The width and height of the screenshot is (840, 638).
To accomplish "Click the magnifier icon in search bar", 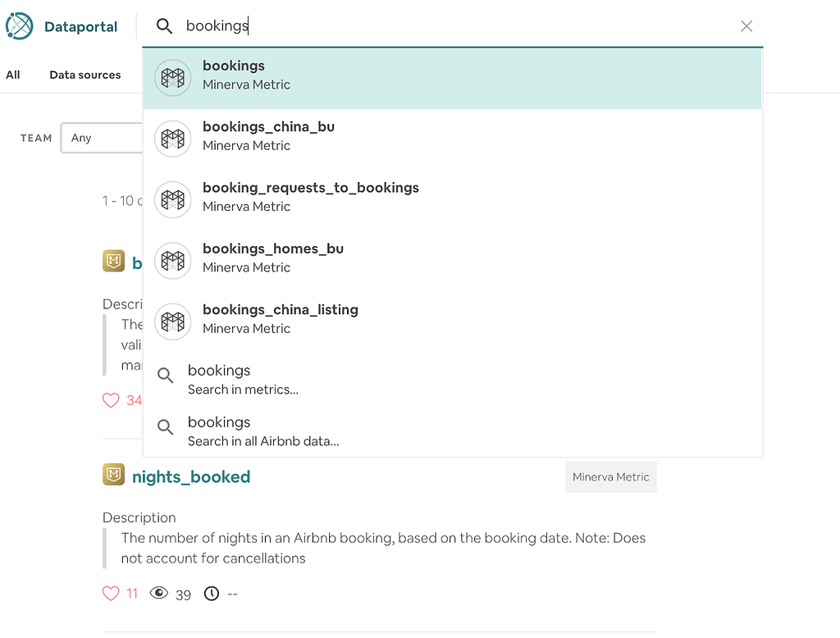I will 164,25.
